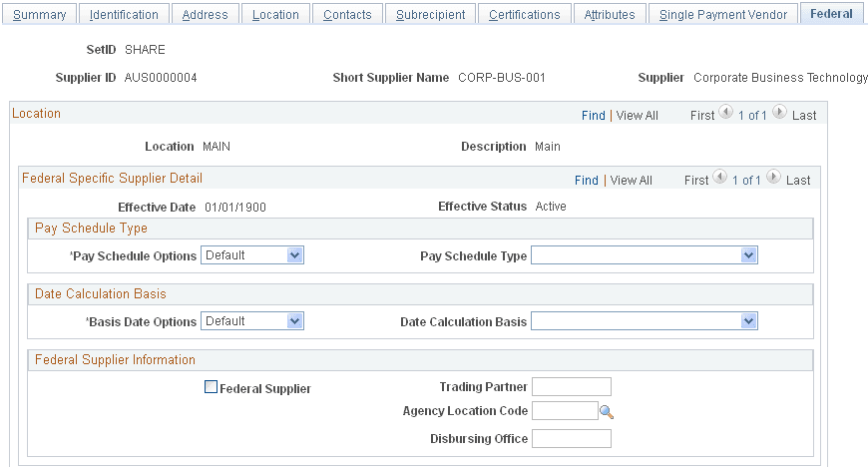Viewport: 868px width, 467px height.
Task: Click Supplier ID value AUS0000004
Action: 161,78
